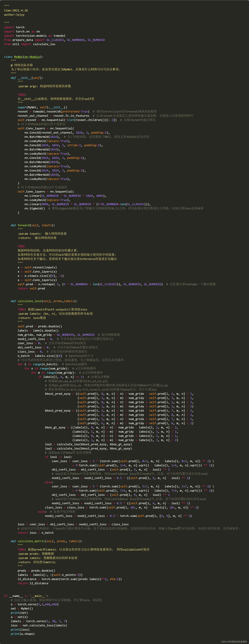Click the 'class MyNet(nn.Module):' declaration
249x644 pixels.
tap(24, 57)
